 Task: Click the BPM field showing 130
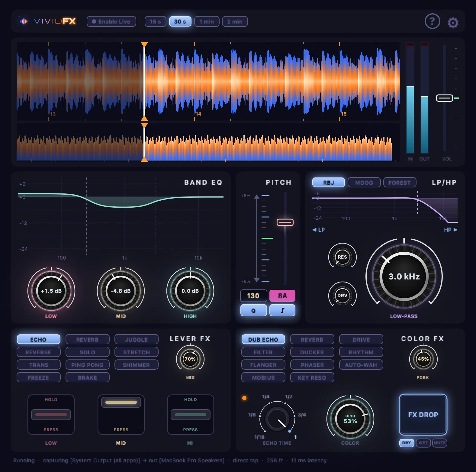tap(253, 296)
